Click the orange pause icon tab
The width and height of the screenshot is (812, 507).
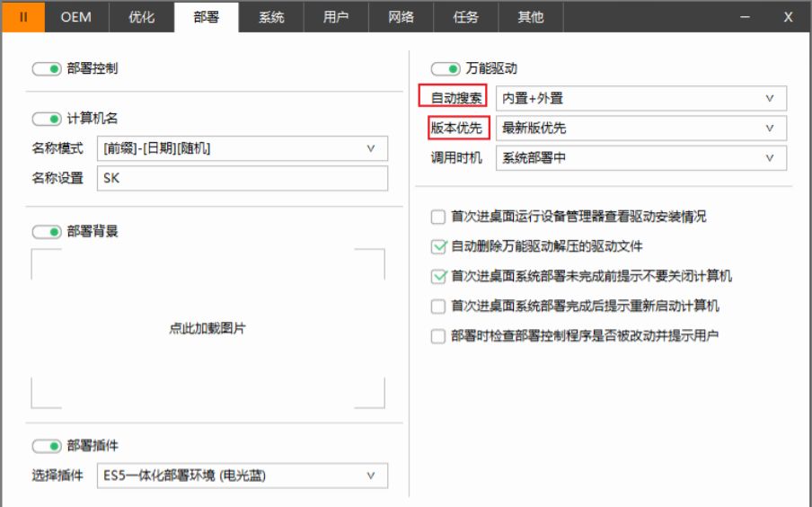(x=23, y=17)
